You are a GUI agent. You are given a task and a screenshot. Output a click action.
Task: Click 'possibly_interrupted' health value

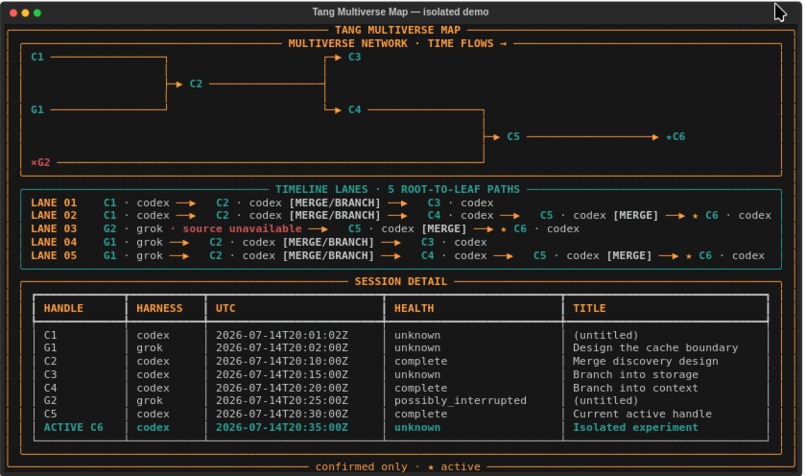(x=460, y=401)
